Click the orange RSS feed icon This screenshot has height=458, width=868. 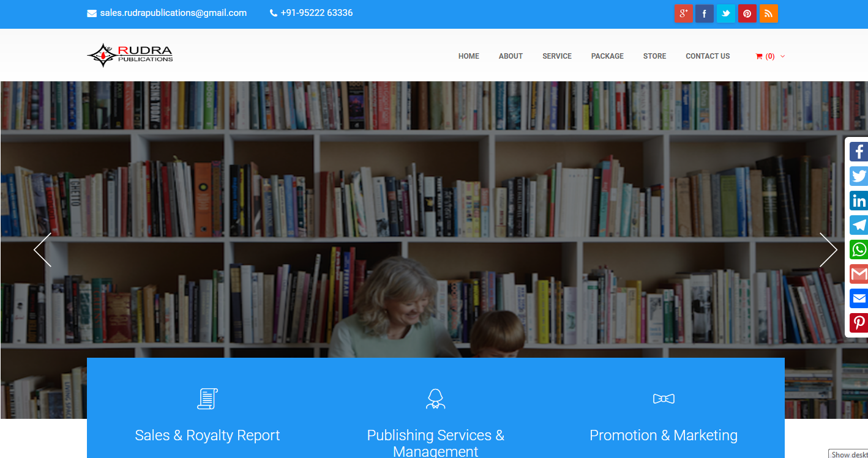(x=769, y=13)
